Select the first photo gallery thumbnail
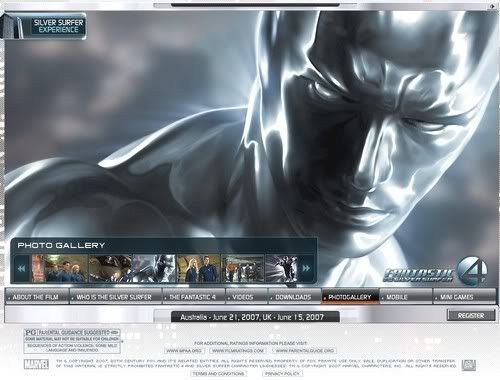This screenshot has height=380, width=500. pyautogui.click(x=60, y=269)
